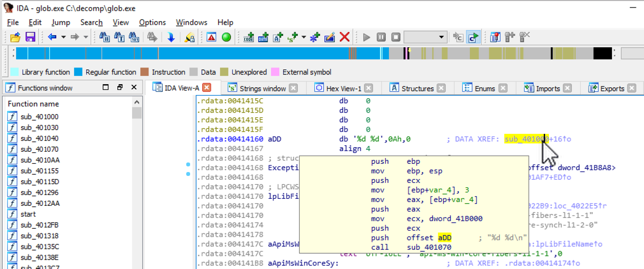Click the Regular function blue legend swatch
Viewport: 644px width, 269px height.
[x=78, y=72]
